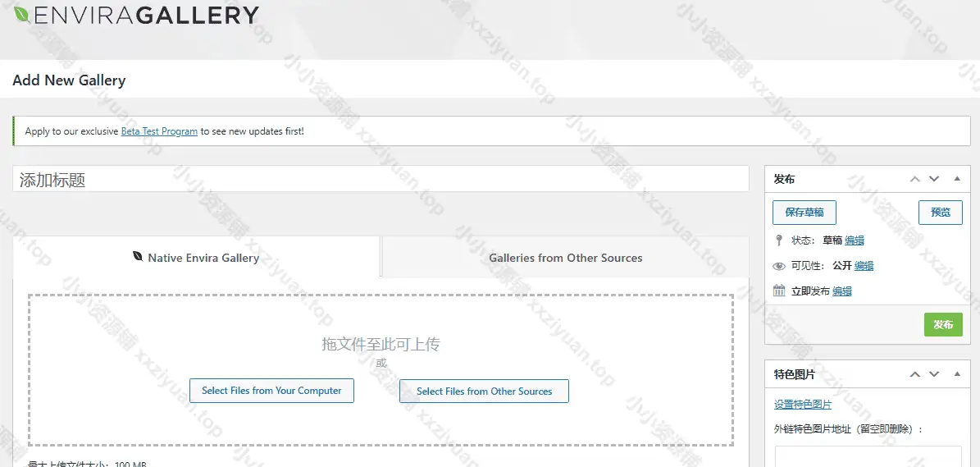
Task: Open the Beta Test Program link
Action: click(x=159, y=131)
